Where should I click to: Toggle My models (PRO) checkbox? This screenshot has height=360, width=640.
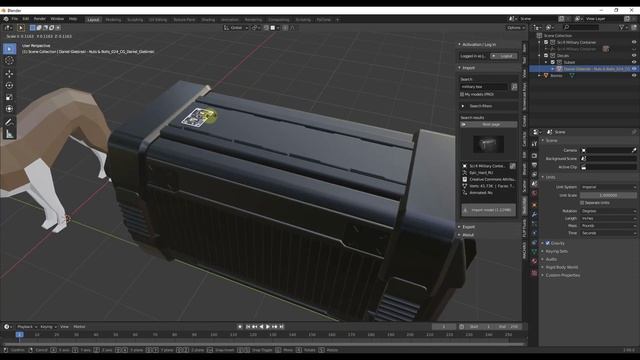462,94
